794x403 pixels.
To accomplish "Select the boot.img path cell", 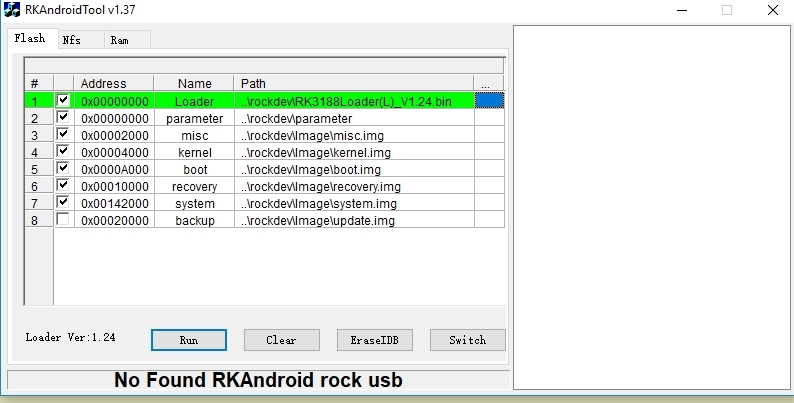I will pyautogui.click(x=354, y=169).
